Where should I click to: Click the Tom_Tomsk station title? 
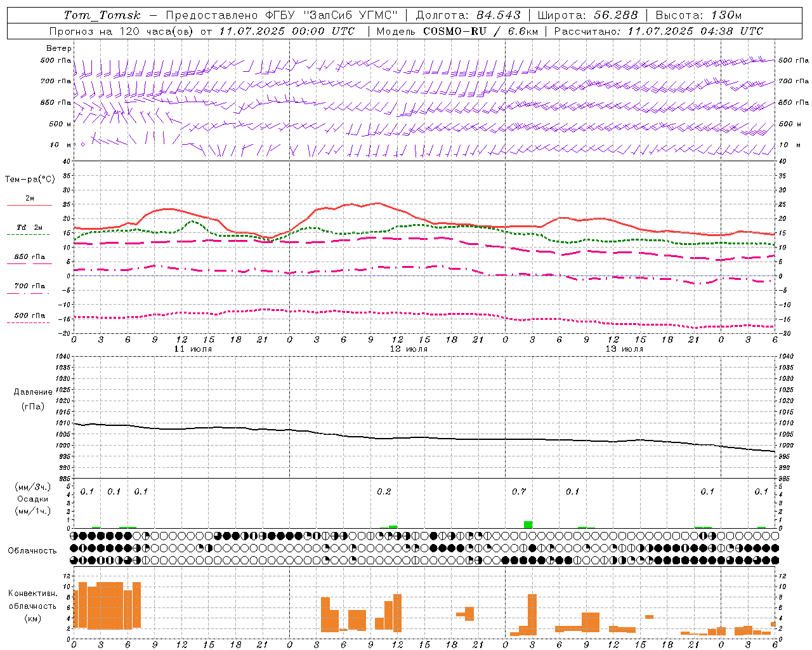102,15
